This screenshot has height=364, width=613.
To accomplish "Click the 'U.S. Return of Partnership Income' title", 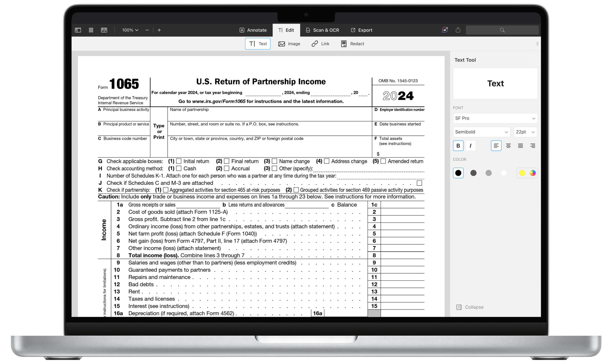I will pyautogui.click(x=261, y=82).
